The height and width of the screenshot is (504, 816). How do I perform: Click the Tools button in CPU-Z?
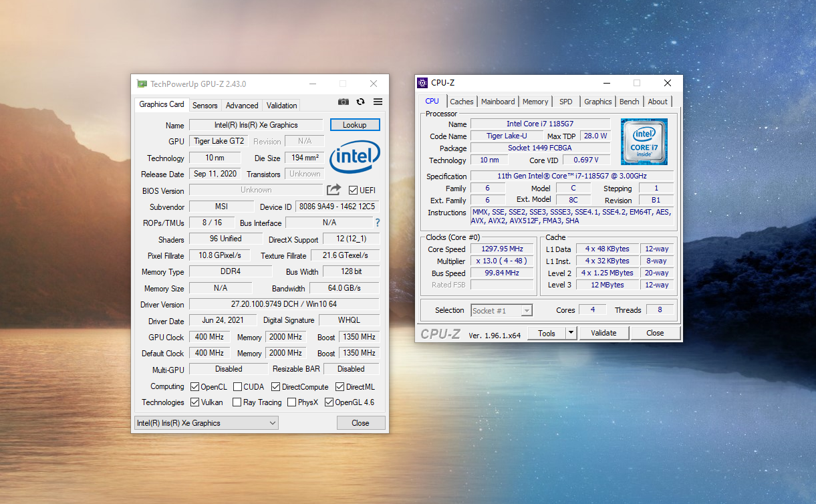tap(547, 333)
